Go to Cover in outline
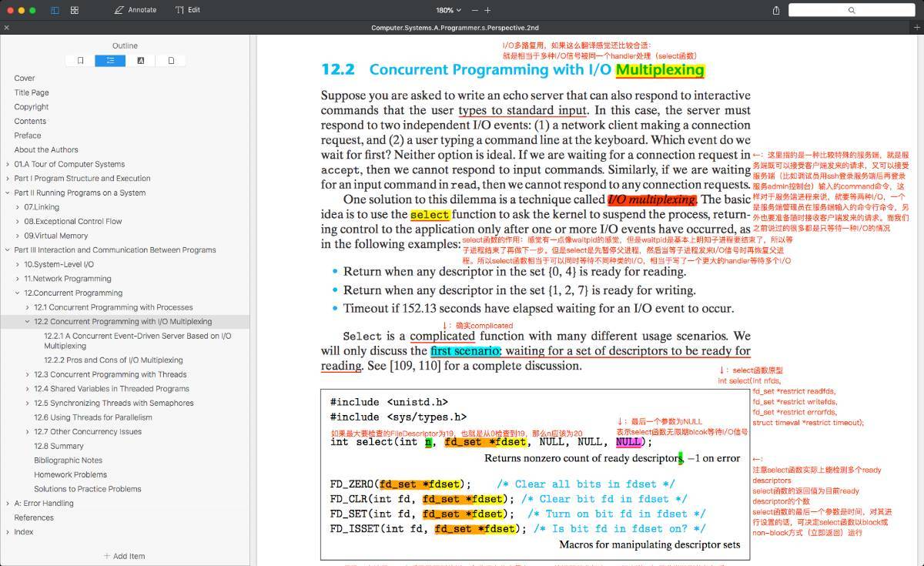 click(x=25, y=78)
